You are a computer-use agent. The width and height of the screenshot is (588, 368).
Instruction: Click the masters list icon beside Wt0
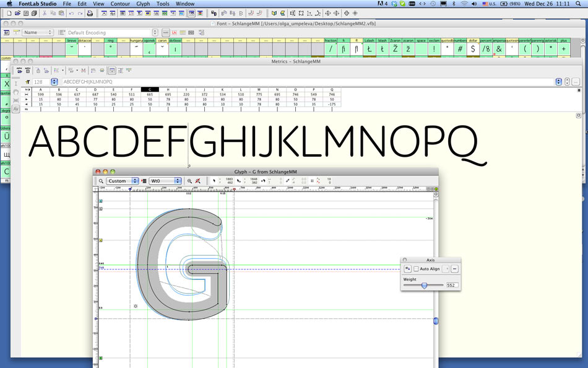[x=144, y=181]
